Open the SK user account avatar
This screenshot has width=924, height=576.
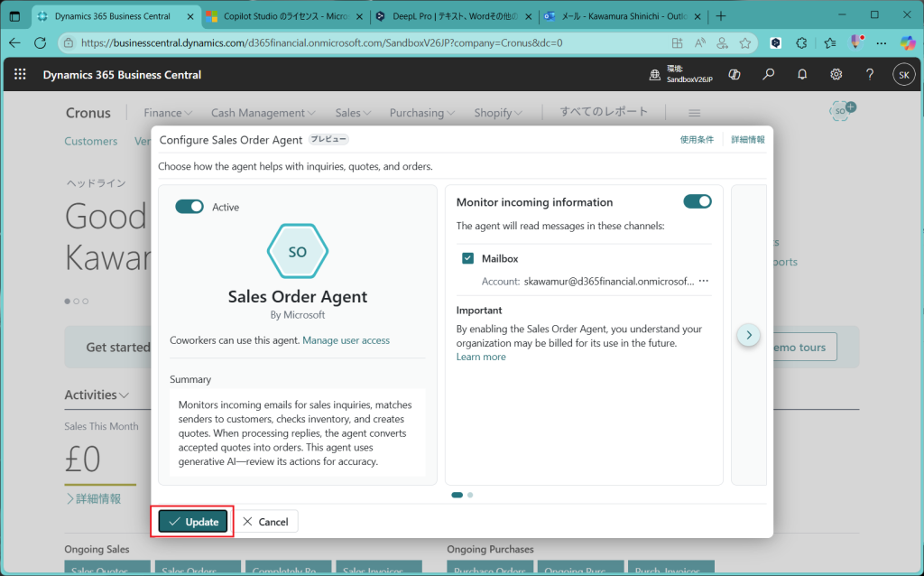click(903, 75)
